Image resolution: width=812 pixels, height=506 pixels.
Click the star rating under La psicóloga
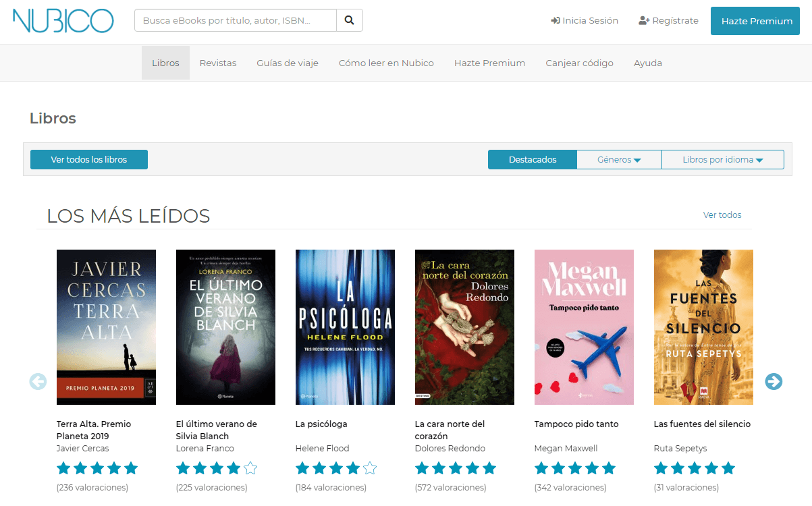335,468
